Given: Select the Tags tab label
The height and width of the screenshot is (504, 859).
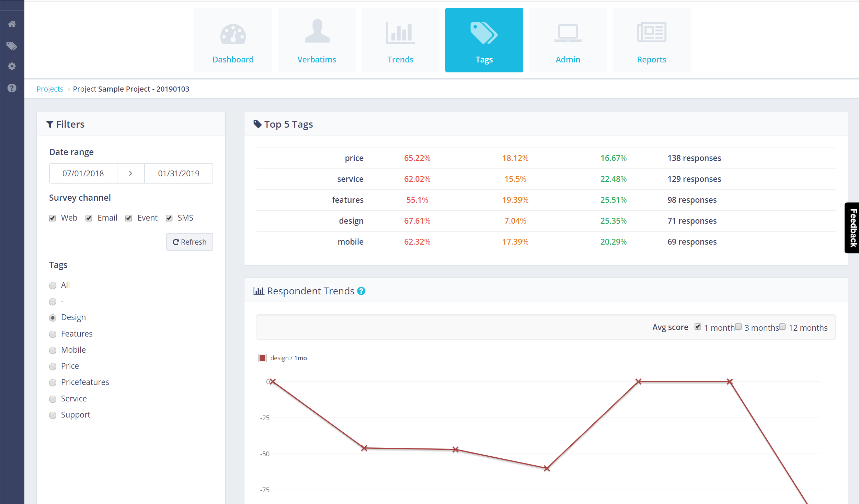Looking at the screenshot, I should (x=484, y=60).
